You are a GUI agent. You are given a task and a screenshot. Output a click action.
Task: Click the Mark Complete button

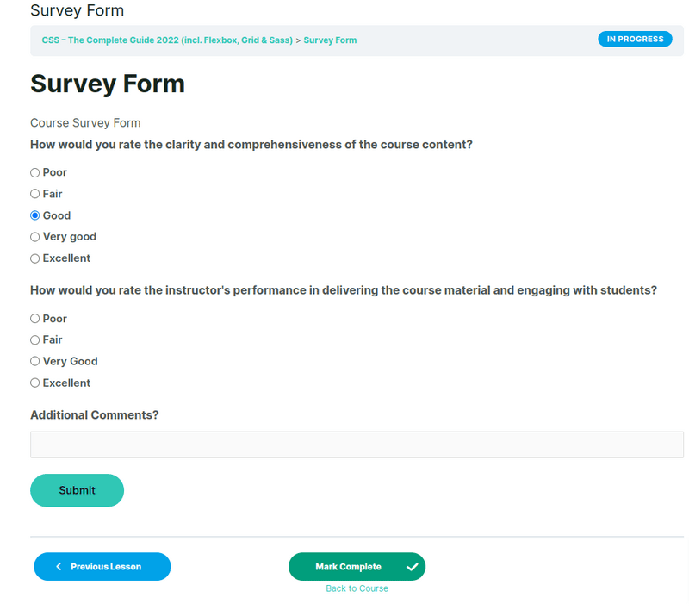coord(349,567)
